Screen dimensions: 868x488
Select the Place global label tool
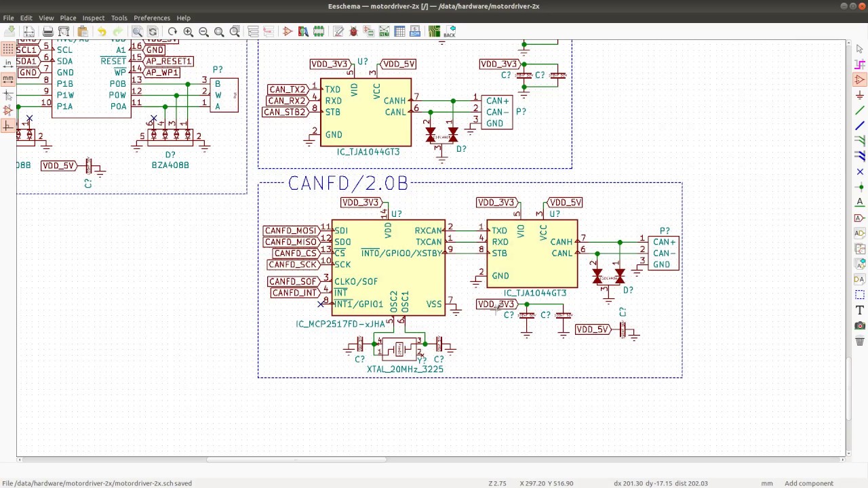(860, 218)
